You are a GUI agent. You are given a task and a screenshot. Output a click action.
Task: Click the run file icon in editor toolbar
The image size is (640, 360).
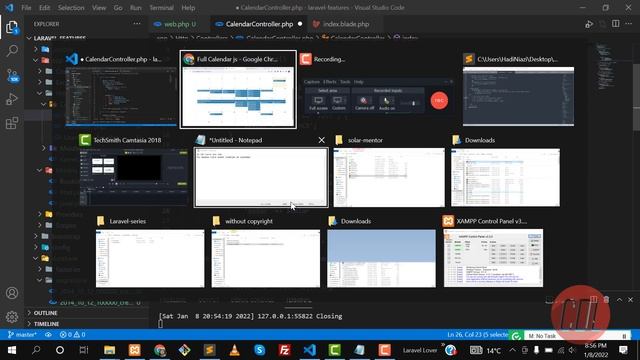(589, 24)
